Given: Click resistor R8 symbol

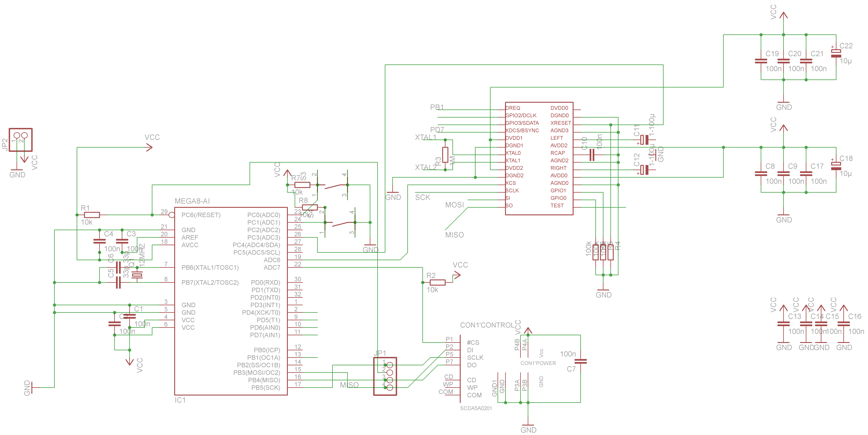Looking at the screenshot, I should [310, 207].
